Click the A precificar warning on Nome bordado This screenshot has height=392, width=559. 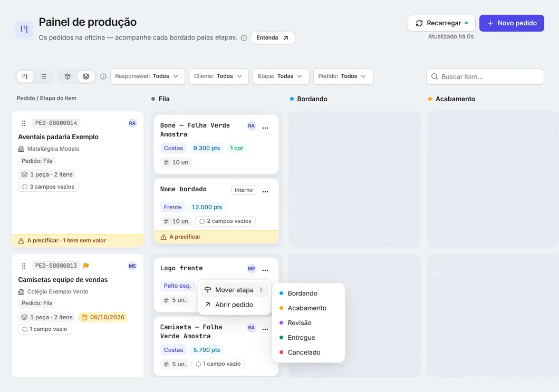tap(216, 237)
